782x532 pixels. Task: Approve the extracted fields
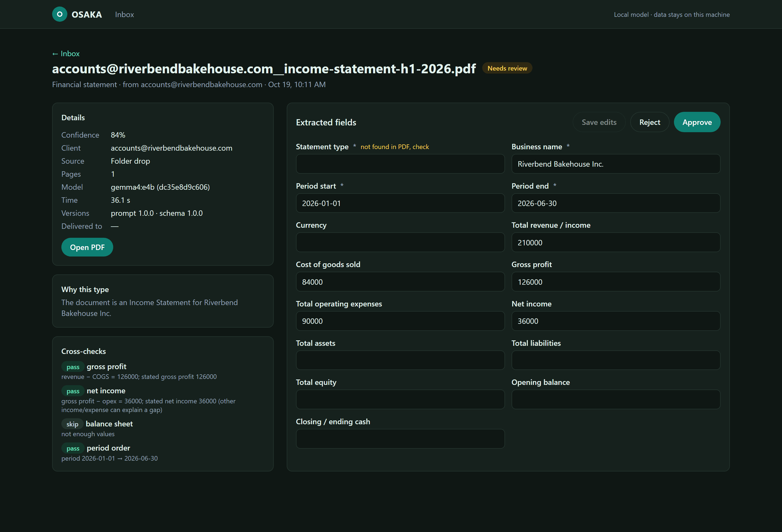697,122
